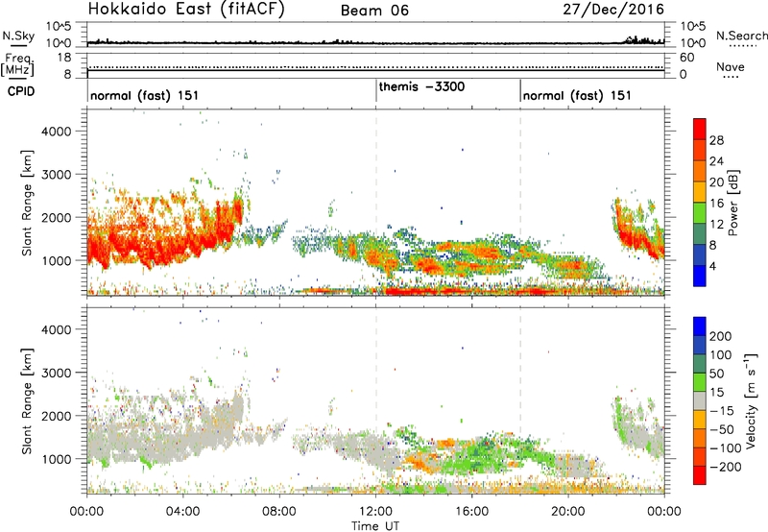
Task: Pick the green Velocity segment between 15 and 50
Action: [700, 382]
